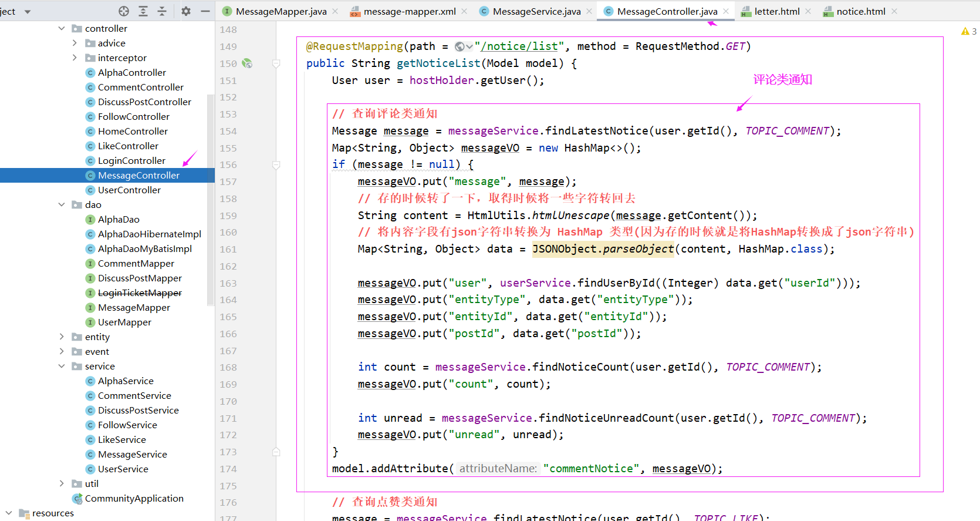Click the locate opened file target icon

(x=124, y=11)
